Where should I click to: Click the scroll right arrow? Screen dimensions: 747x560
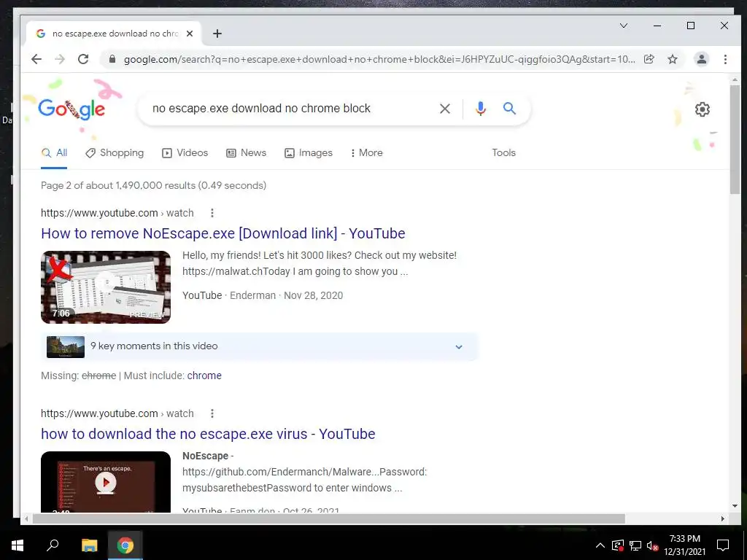point(723,518)
